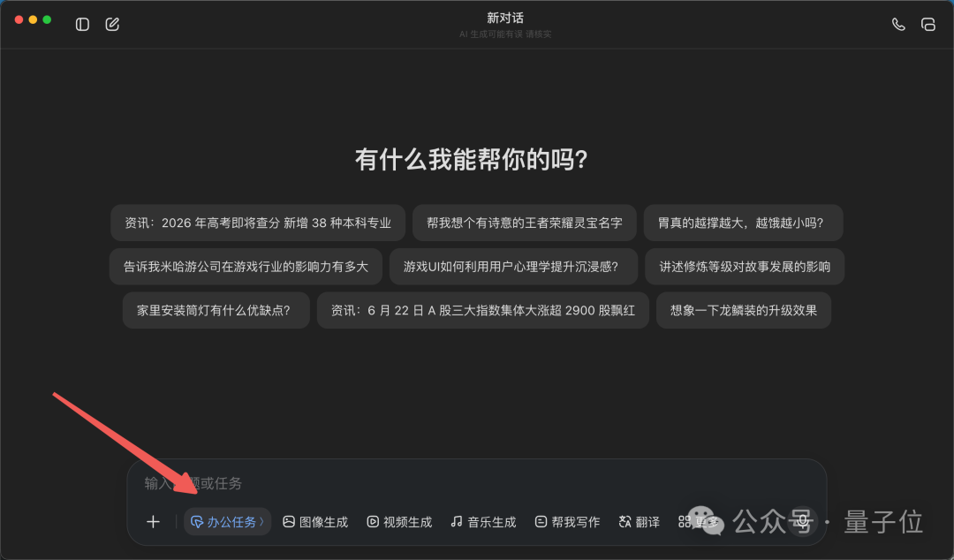Open the A 股三大指数集体大涨 news suggestion
This screenshot has height=560, width=954.
click(x=483, y=310)
